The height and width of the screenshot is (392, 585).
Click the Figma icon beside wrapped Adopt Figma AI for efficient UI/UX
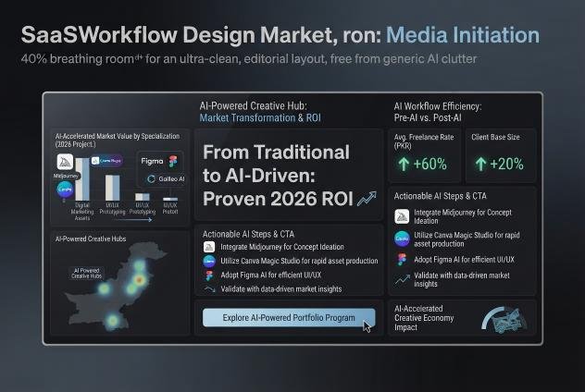tap(402, 260)
